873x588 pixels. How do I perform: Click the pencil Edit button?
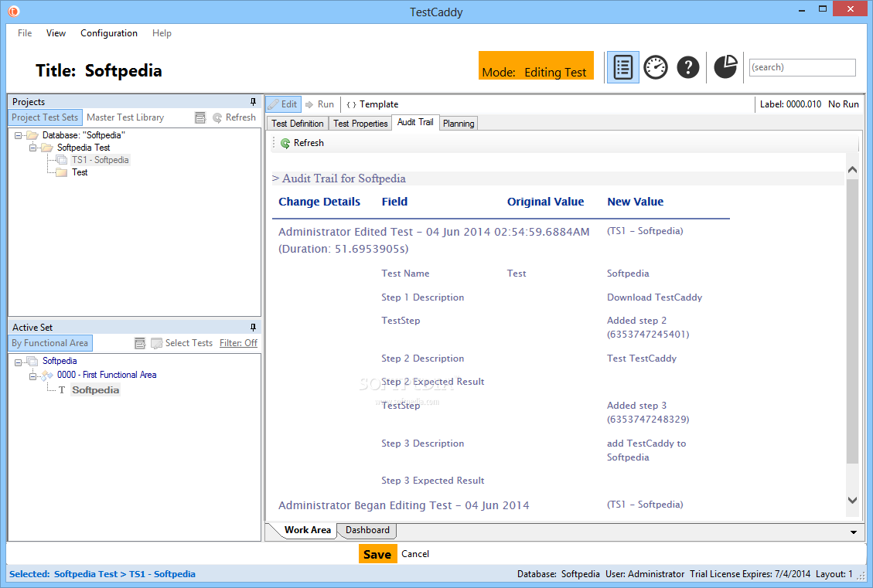click(x=283, y=104)
